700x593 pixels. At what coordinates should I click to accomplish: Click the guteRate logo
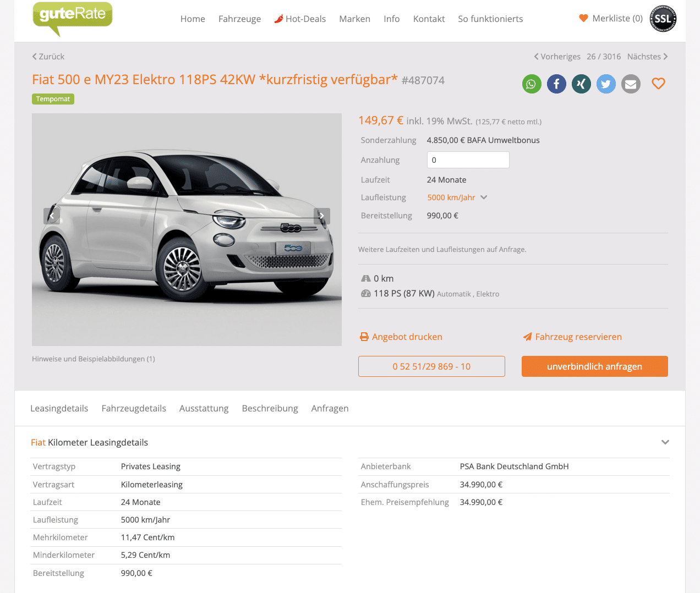tap(72, 18)
